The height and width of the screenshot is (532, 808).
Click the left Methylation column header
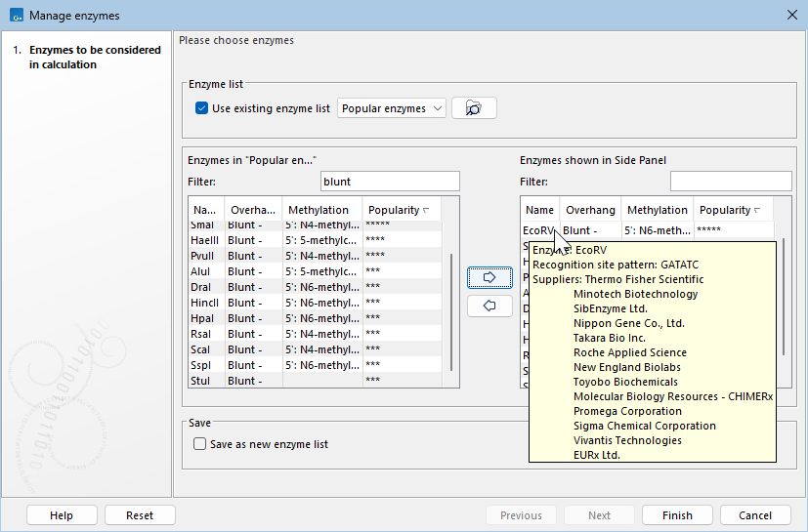322,210
